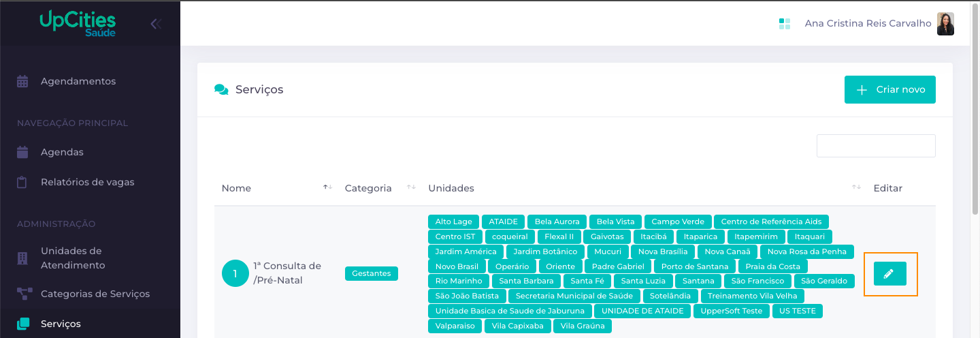Viewport: 980px width, 338px height.
Task: Collapse the sidebar with double chevron icon
Action: click(156, 24)
